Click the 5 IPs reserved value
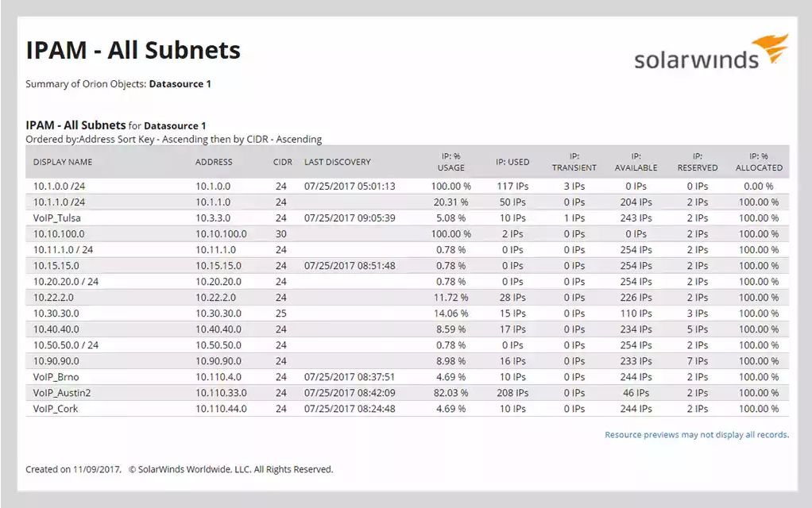 coord(698,329)
